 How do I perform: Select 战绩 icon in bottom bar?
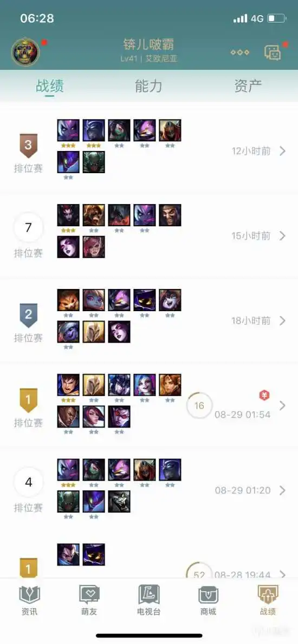[x=268, y=600]
